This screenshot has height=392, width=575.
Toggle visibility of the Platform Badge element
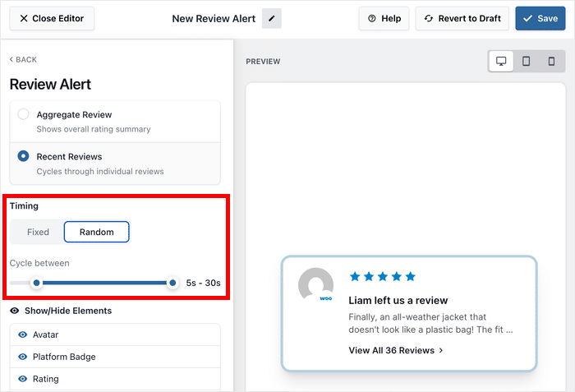tap(23, 357)
